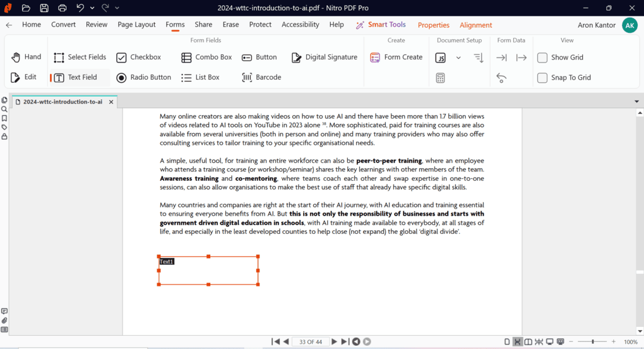Open the Tags panel in sidebar

coord(4,128)
